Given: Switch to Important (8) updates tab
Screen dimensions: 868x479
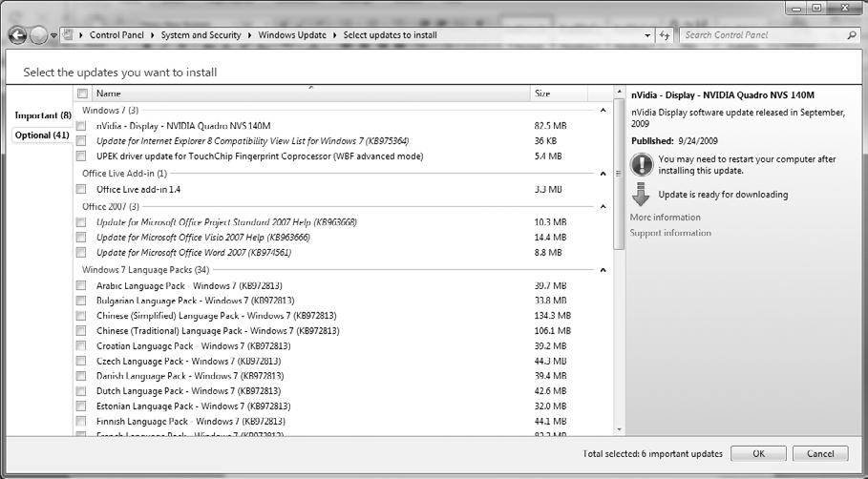Looking at the screenshot, I should [43, 115].
